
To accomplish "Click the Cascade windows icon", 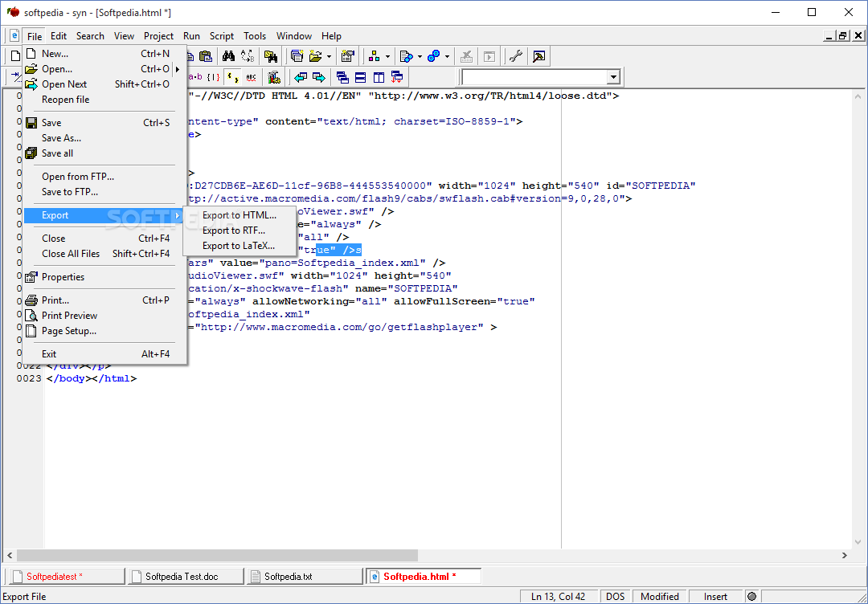I will tap(342, 77).
